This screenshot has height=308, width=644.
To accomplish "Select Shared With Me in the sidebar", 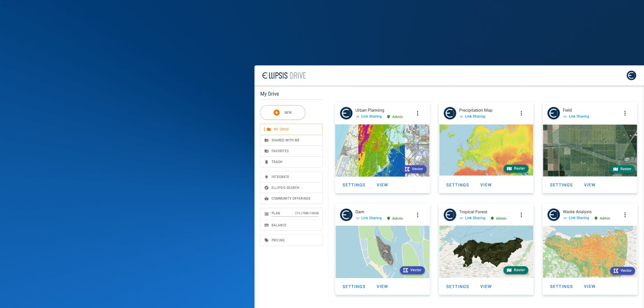I will click(x=286, y=140).
